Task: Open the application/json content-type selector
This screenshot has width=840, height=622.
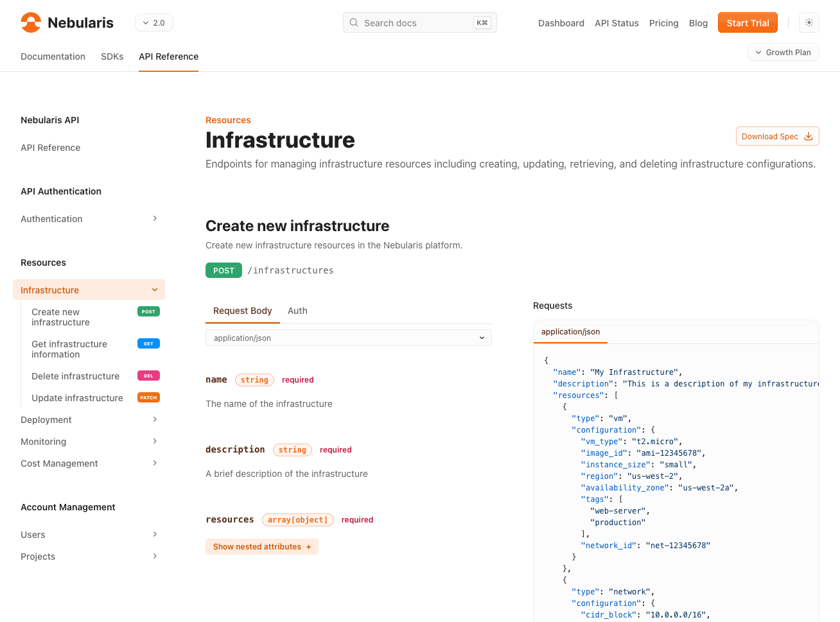Action: (349, 338)
